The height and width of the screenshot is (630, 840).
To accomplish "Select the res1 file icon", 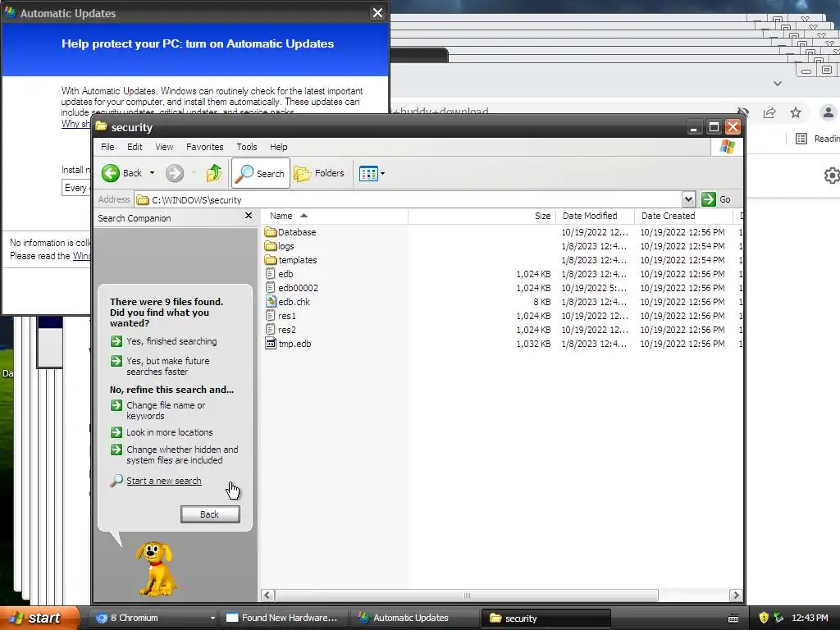I will coord(271,316).
